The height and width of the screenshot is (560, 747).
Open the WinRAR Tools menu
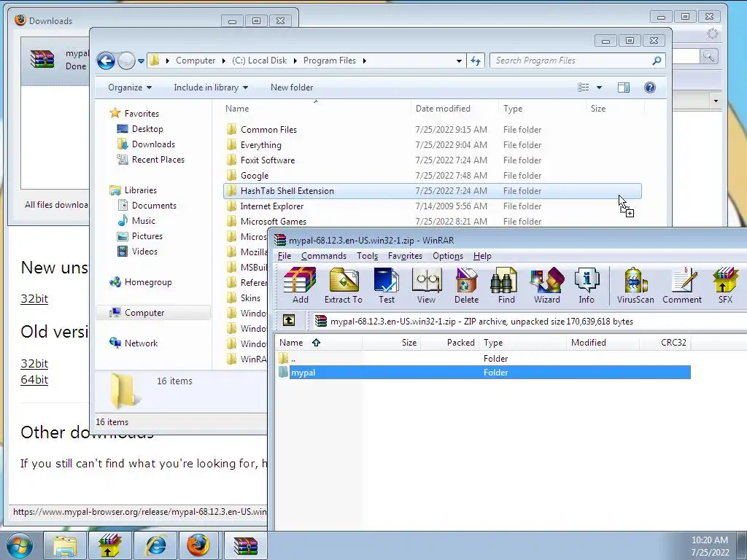pyautogui.click(x=368, y=256)
